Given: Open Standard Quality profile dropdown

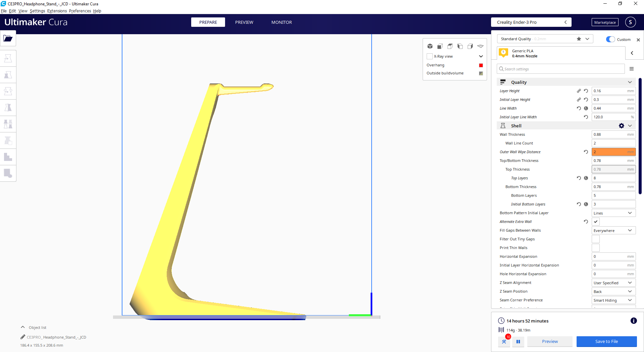Looking at the screenshot, I should point(545,39).
